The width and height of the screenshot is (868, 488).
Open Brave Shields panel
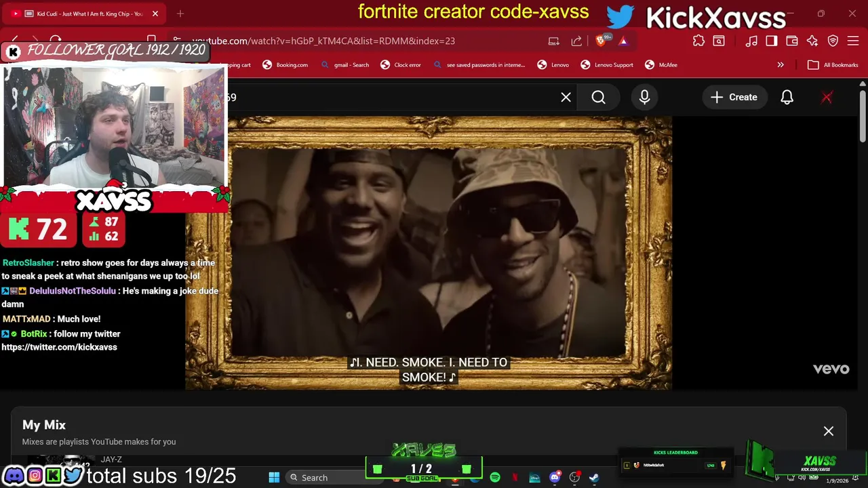(x=602, y=41)
